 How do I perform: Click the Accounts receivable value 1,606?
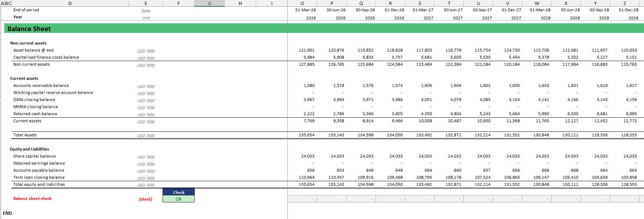tap(426, 85)
